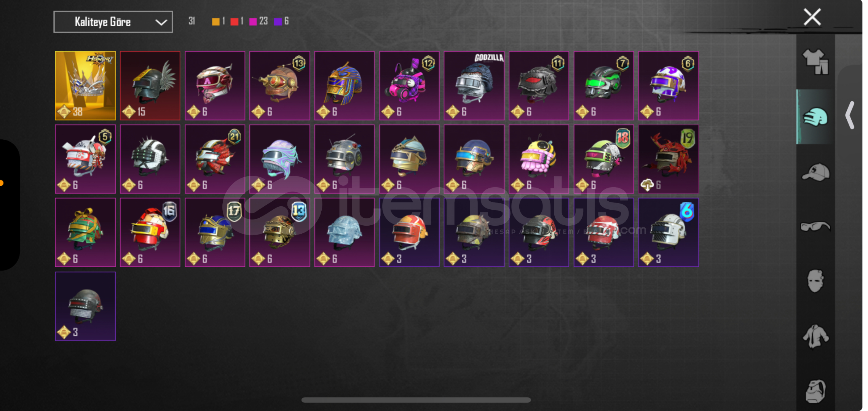
Task: Open the backpack category icon
Action: pos(815,391)
